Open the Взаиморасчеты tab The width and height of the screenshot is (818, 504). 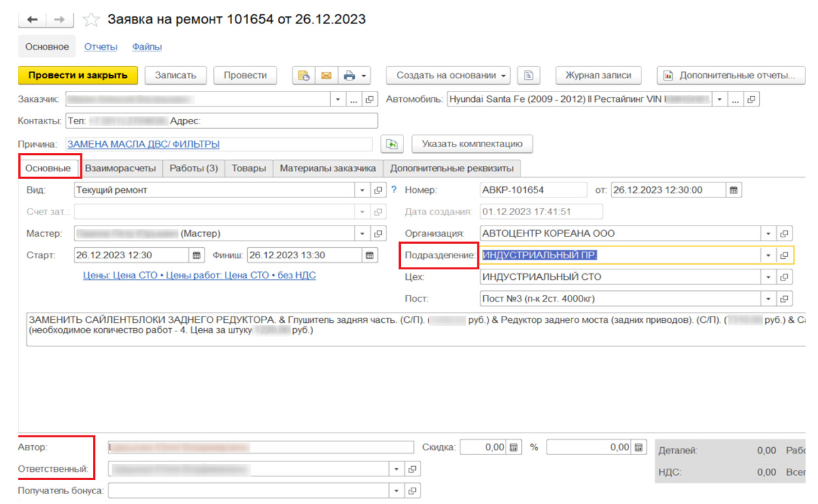120,168
